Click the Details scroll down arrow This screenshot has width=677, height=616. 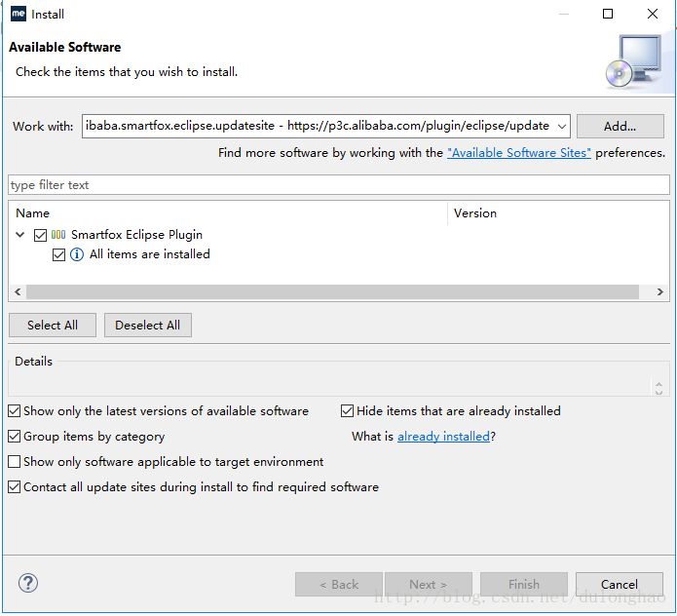pos(658,392)
